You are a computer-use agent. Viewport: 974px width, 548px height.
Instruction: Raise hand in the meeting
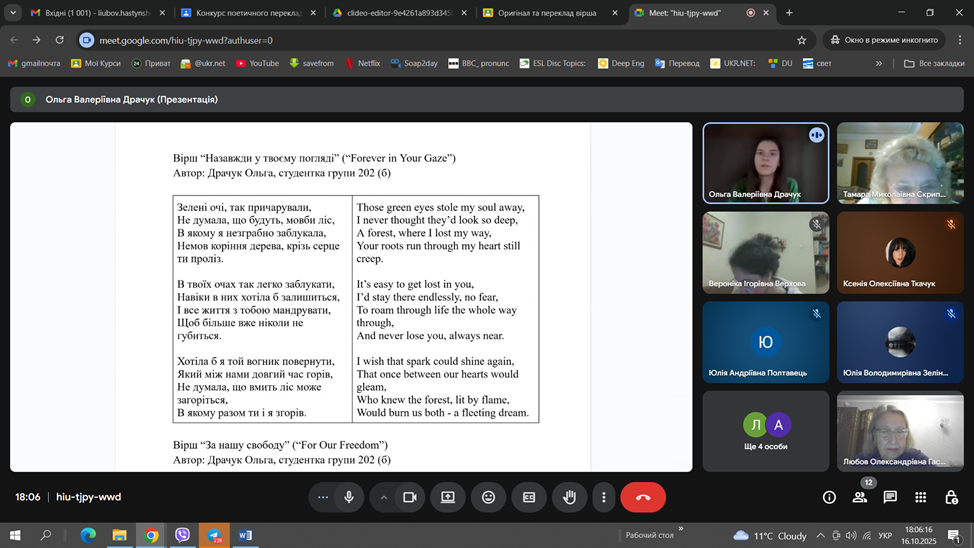pyautogui.click(x=569, y=497)
